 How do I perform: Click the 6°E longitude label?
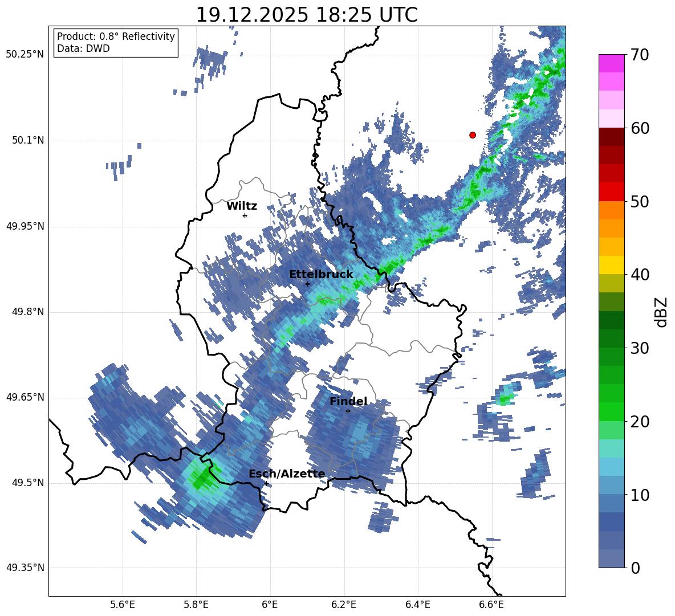coord(270,605)
